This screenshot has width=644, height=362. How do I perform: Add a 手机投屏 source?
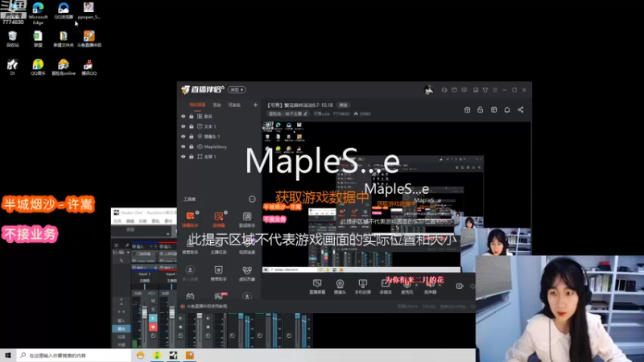[363, 286]
